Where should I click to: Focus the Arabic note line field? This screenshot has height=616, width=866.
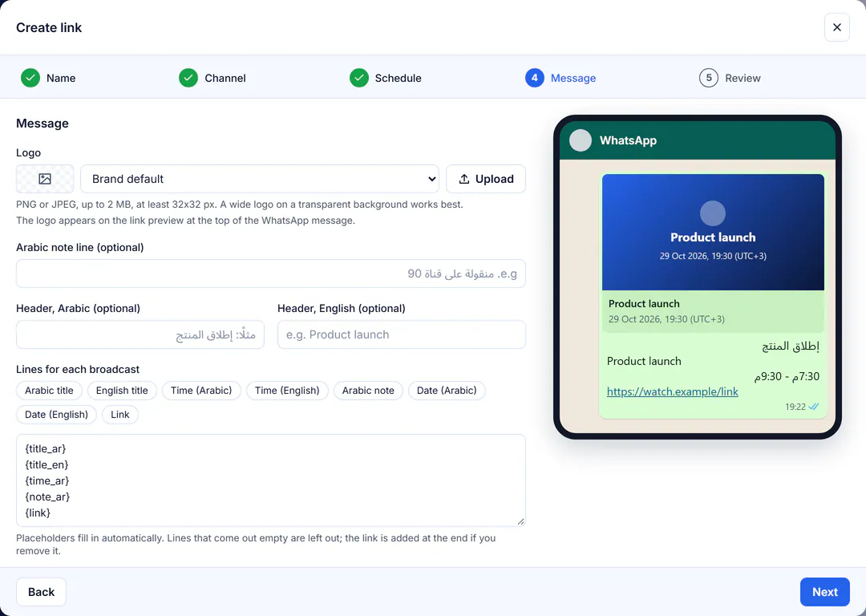coord(271,274)
